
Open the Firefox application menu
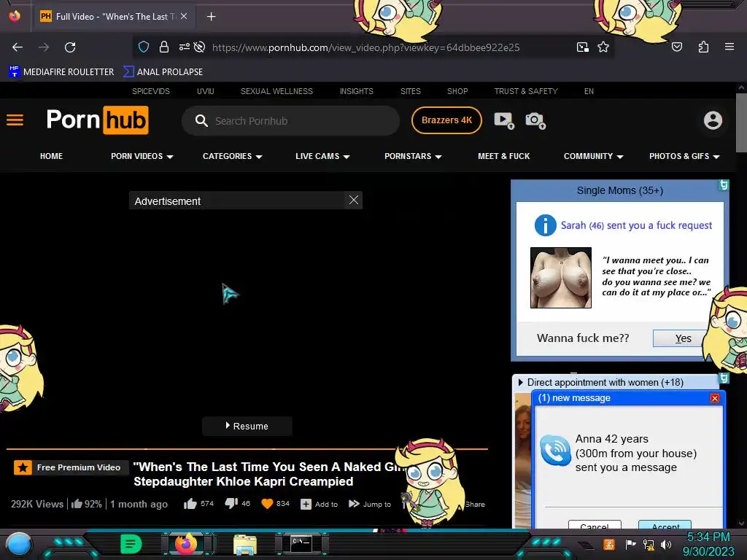729,47
